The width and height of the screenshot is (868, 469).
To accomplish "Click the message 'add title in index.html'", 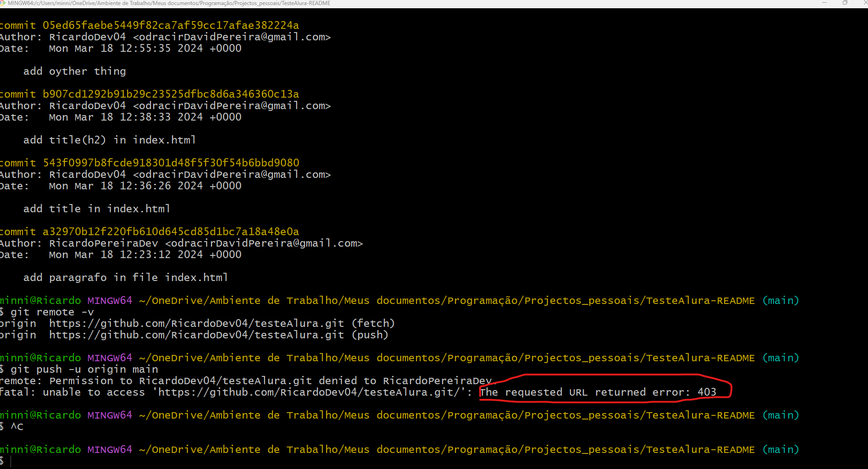I will click(x=97, y=209).
